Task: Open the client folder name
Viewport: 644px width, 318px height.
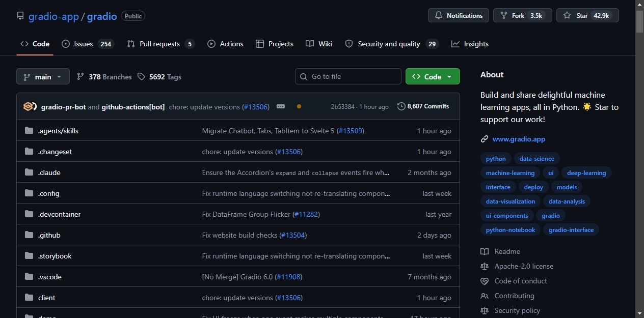Action: pyautogui.click(x=46, y=298)
